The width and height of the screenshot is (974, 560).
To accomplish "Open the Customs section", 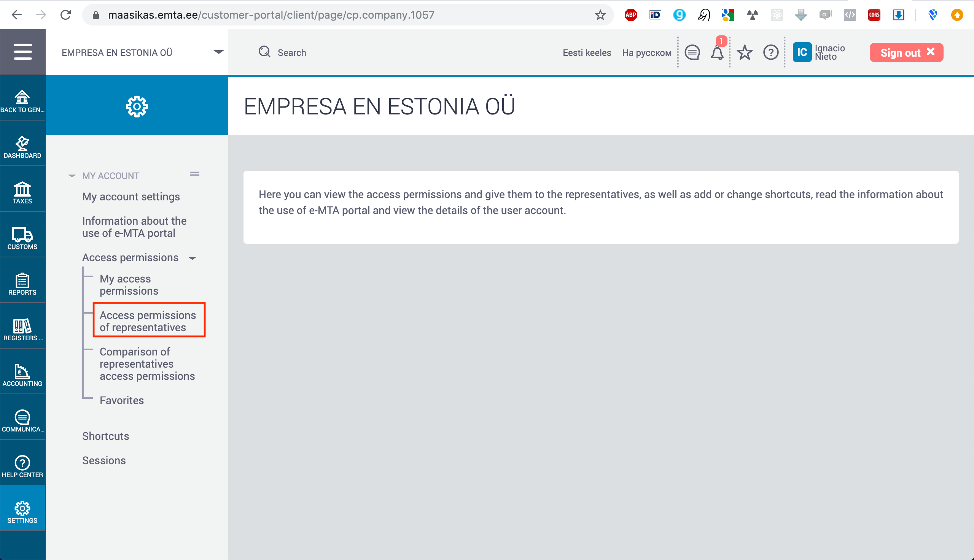I will [x=22, y=235].
